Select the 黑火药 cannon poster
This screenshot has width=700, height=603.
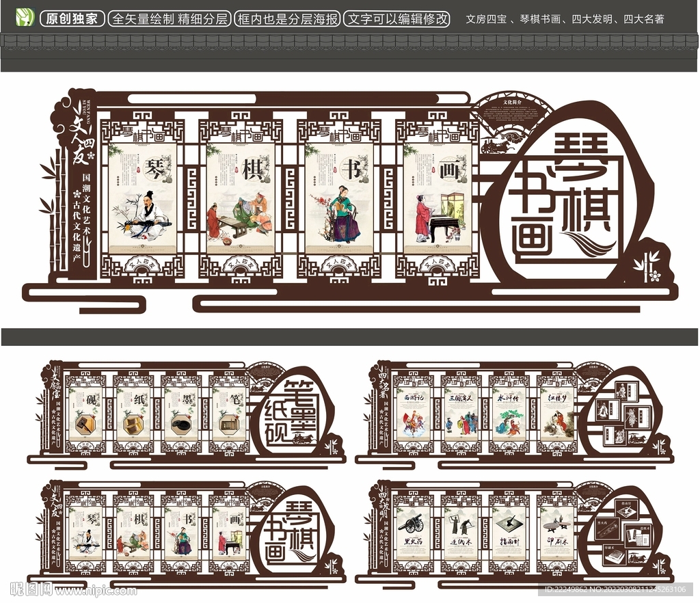(x=413, y=534)
